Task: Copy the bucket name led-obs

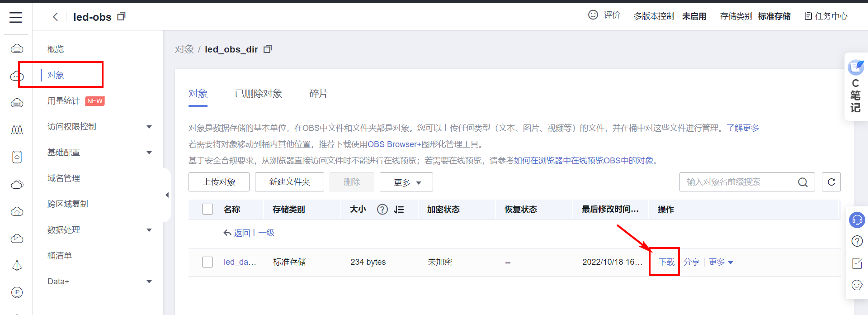Action: click(121, 17)
